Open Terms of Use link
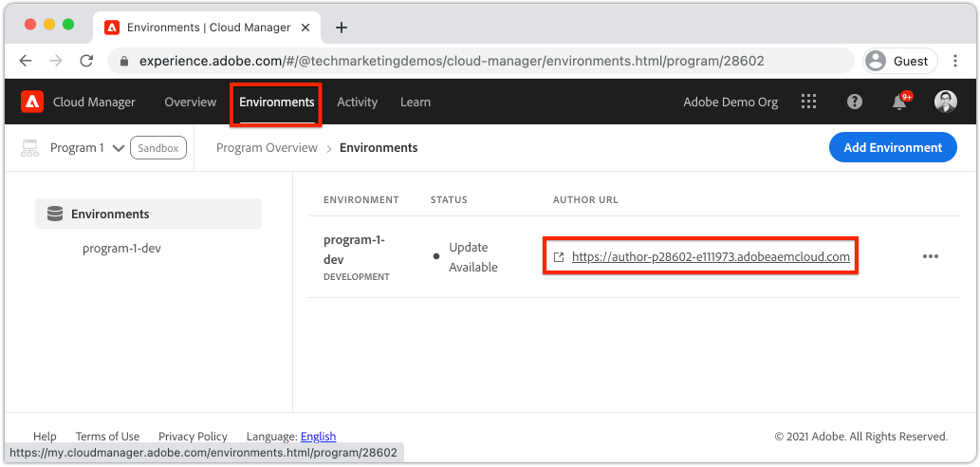This screenshot has height=467, width=980. coord(107,437)
